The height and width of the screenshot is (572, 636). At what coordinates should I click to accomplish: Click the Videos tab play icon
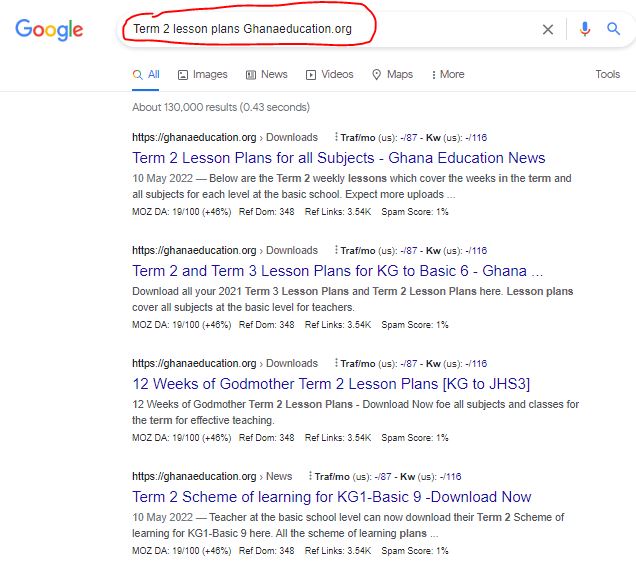coord(311,75)
